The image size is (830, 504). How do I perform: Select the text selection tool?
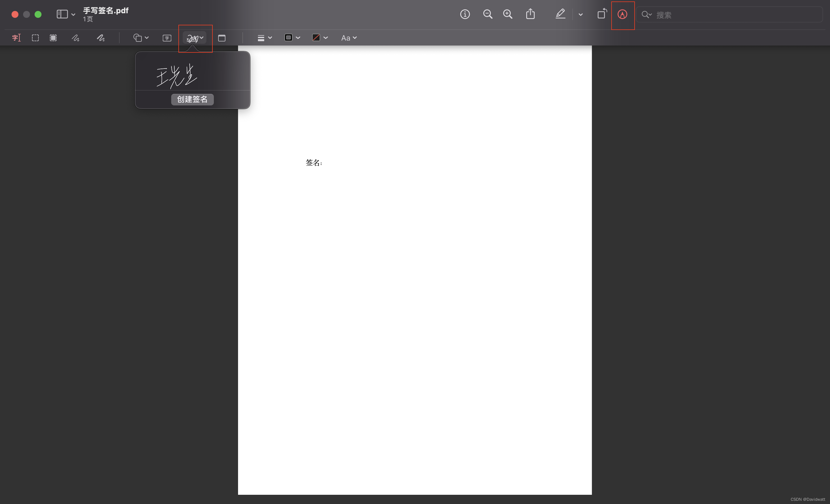(x=16, y=38)
